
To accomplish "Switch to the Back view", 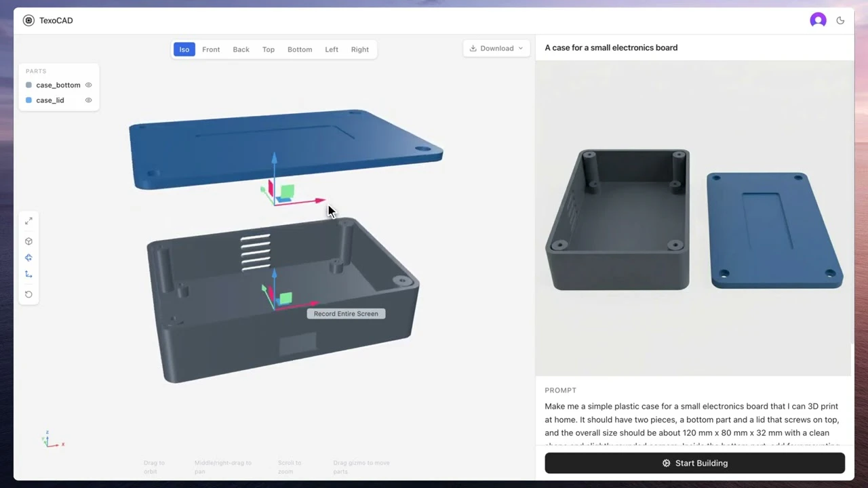I will 241,49.
